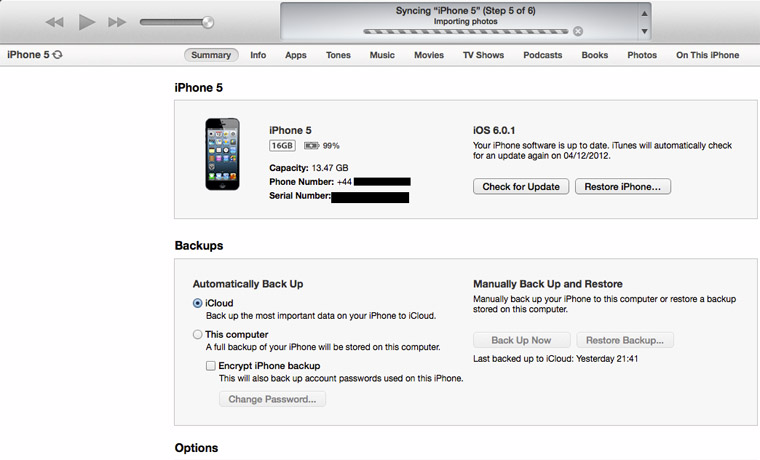This screenshot has height=460, width=760.
Task: Click the play button
Action: tap(87, 22)
